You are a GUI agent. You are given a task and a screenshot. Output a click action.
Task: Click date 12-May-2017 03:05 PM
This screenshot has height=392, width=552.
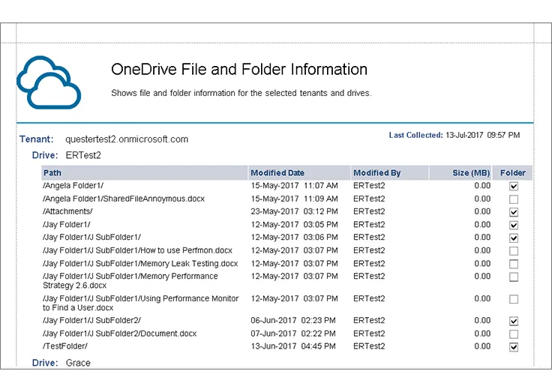click(x=294, y=224)
